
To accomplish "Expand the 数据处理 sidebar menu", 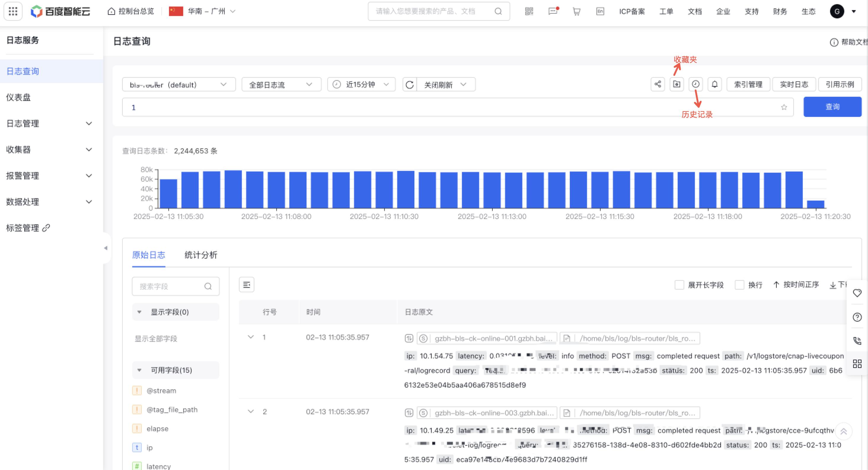I will 49,202.
